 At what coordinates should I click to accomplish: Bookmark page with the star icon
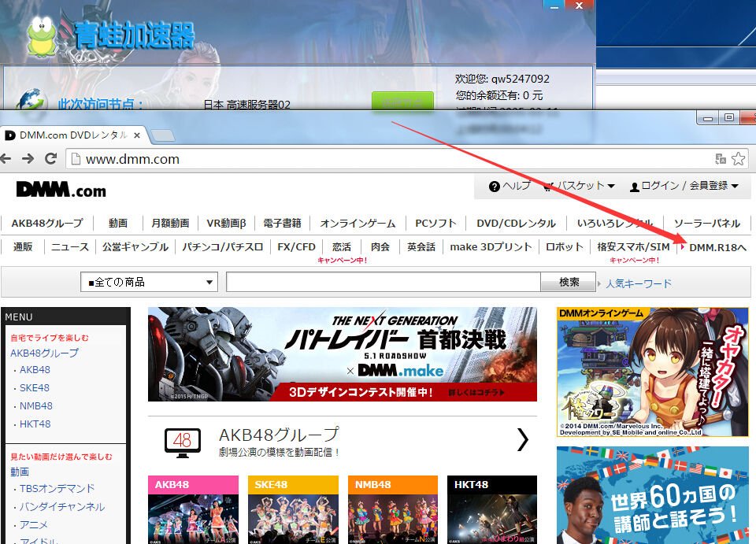tap(738, 159)
